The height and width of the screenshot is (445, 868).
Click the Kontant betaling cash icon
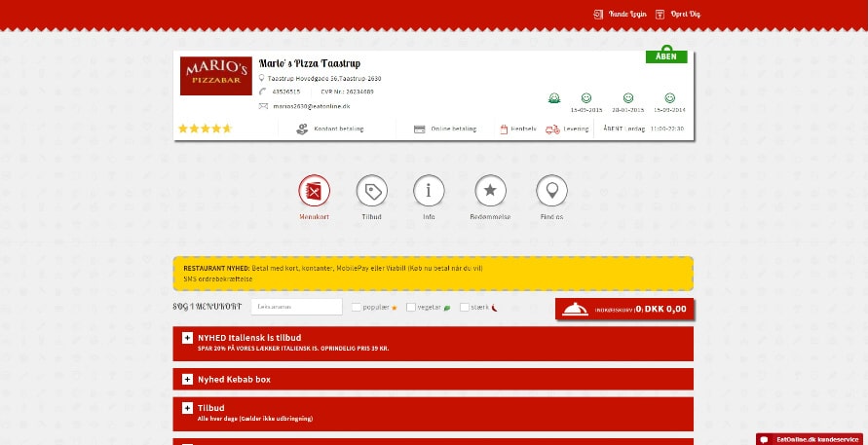(302, 129)
